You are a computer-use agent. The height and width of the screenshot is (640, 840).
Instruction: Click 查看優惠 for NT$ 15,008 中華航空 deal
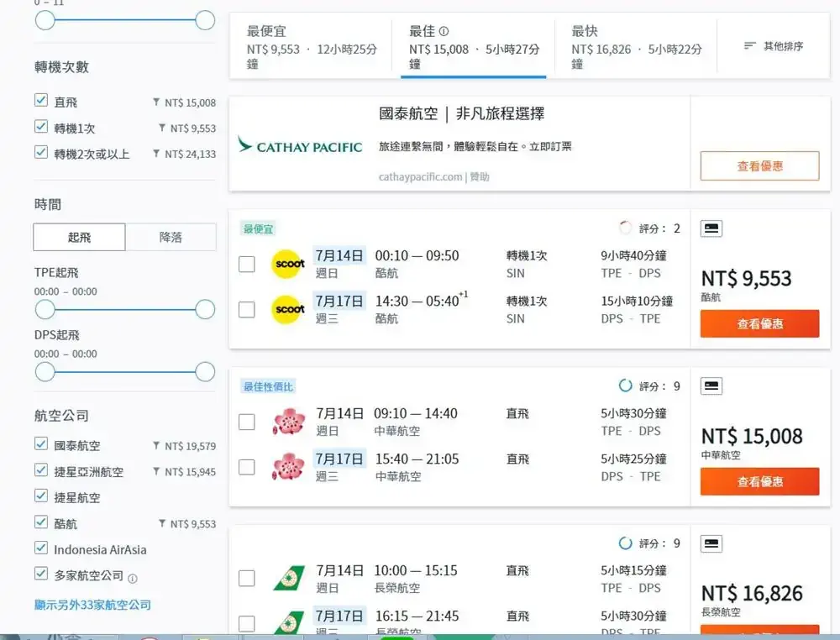[x=759, y=481]
